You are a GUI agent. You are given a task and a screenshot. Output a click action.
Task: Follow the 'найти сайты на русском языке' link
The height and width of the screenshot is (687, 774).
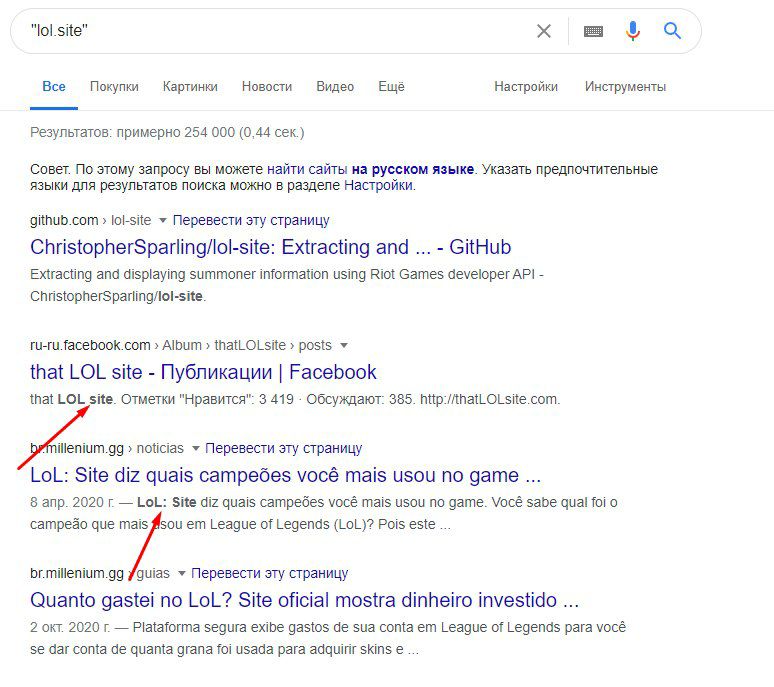click(370, 169)
